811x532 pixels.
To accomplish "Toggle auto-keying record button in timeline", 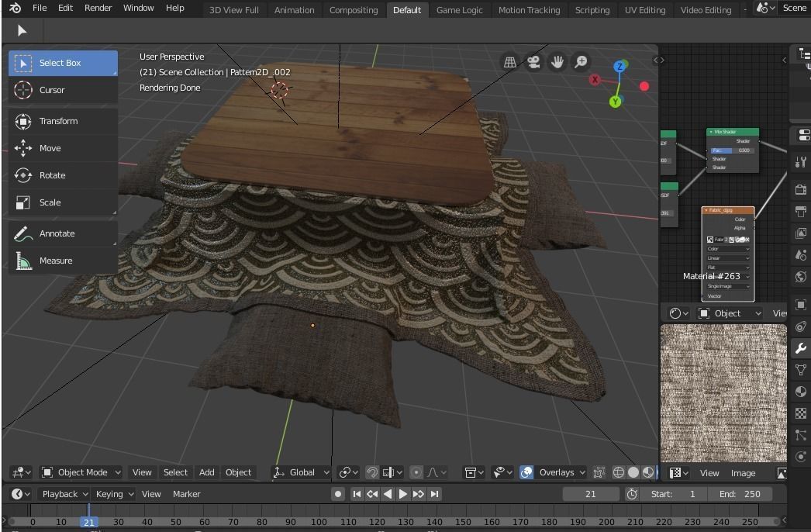I will (338, 494).
